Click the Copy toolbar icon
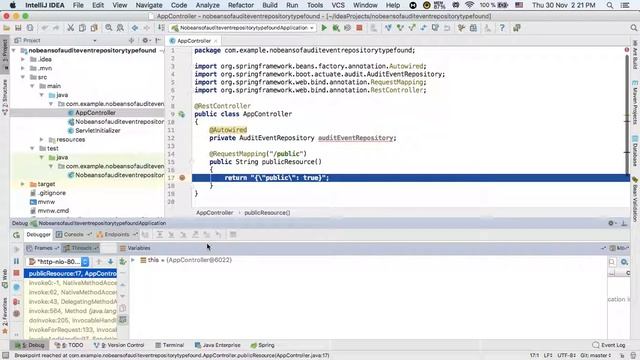 click(x=82, y=28)
